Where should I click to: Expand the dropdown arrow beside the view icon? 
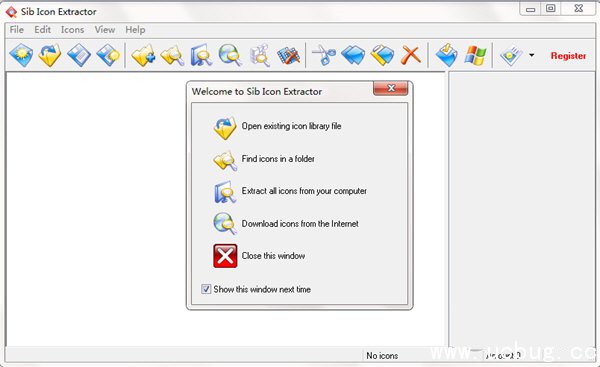[532, 55]
